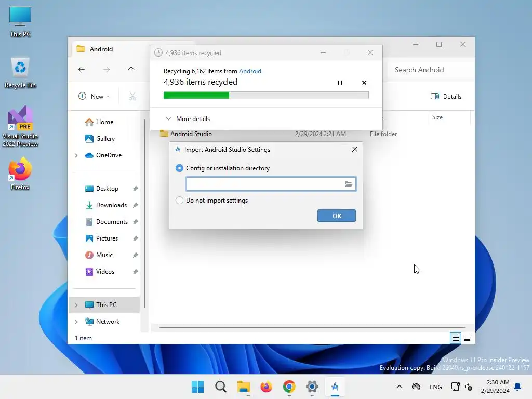
Task: Expand OneDrive in navigation pane
Action: 76,155
